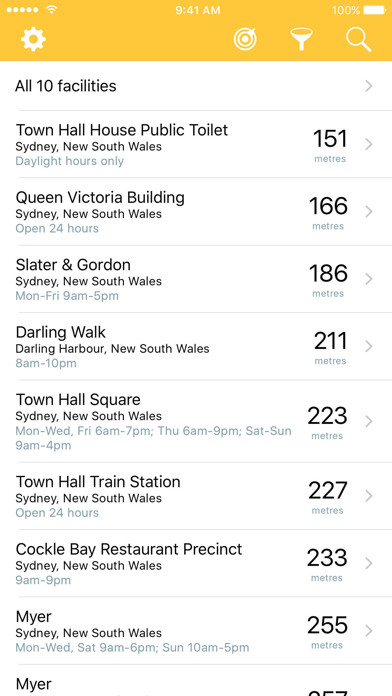Select Darling Walk in the list

[x=196, y=347]
